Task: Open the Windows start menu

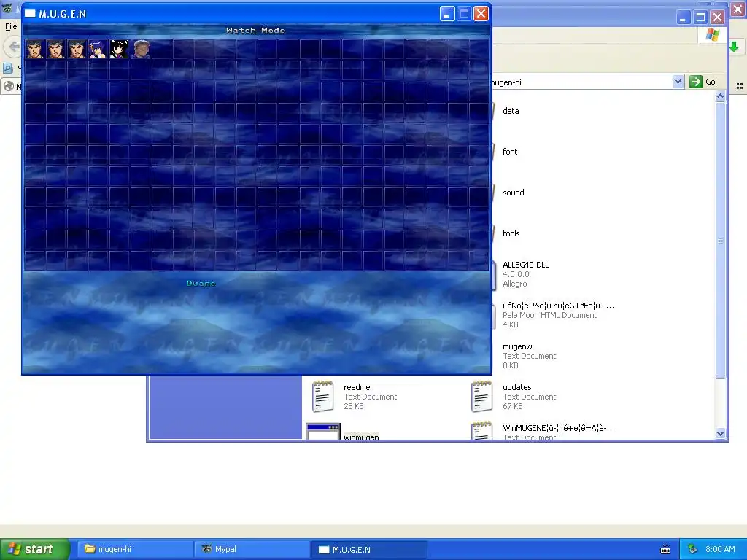Action: (x=35, y=550)
